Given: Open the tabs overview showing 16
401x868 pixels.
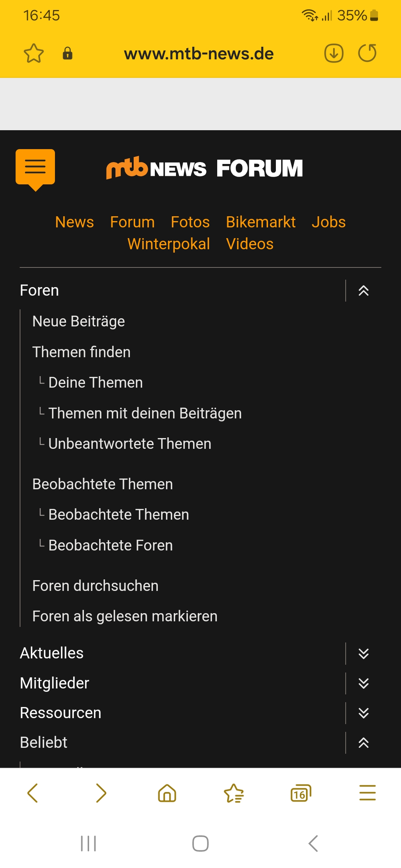Looking at the screenshot, I should (300, 793).
